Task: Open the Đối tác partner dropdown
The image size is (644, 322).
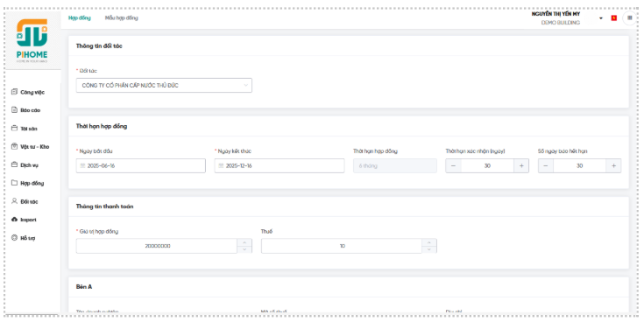Action: pyautogui.click(x=164, y=86)
